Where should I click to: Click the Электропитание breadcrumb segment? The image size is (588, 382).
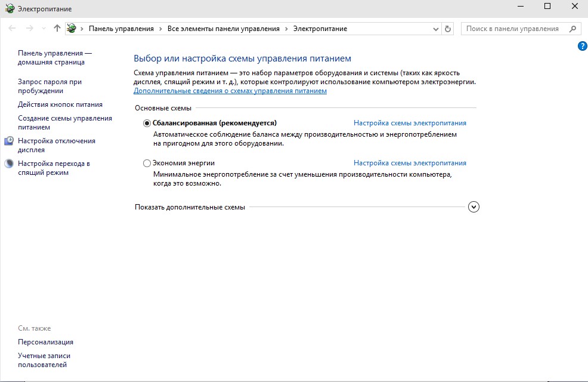[320, 29]
